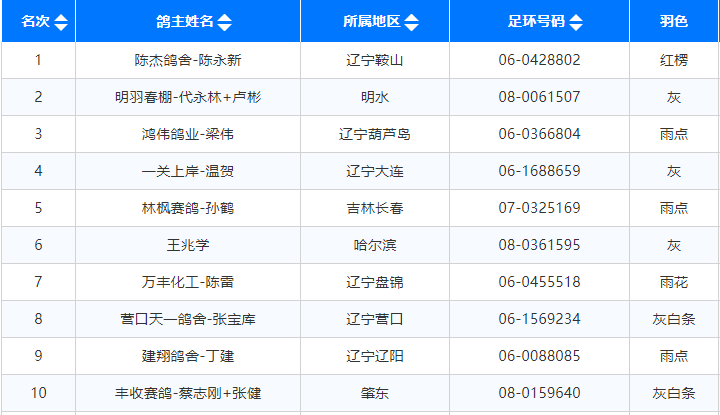This screenshot has width=720, height=415.
Task: Select owner 丰收赛鸽-蔡志刚+张健
Action: pyautogui.click(x=188, y=393)
